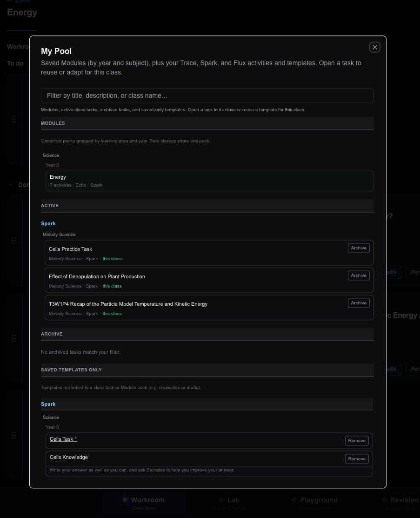Click the Year 8 label under Modules
This screenshot has height=518, width=420.
point(52,165)
